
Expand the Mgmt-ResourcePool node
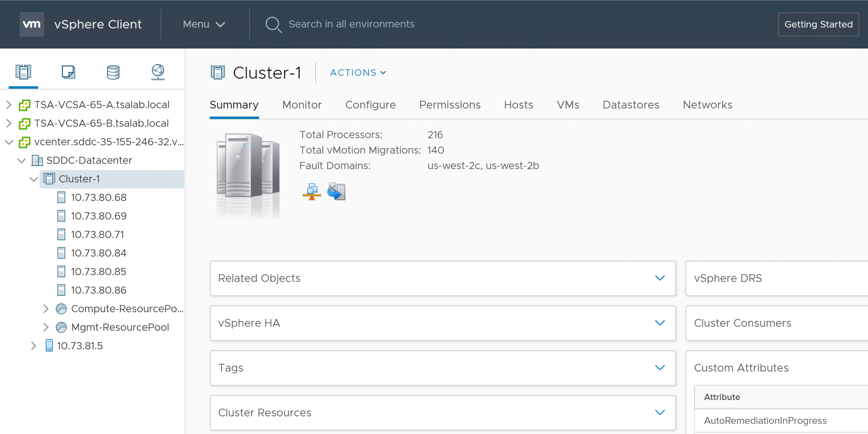point(46,327)
